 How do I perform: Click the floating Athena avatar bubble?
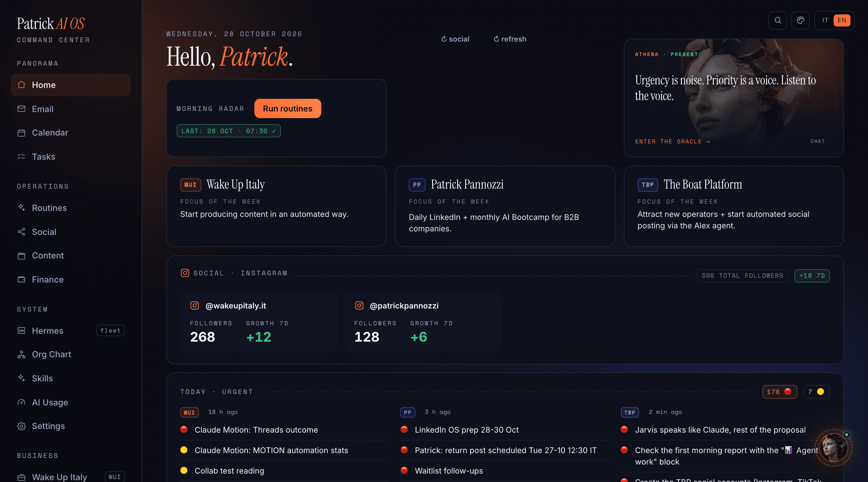pyautogui.click(x=833, y=448)
